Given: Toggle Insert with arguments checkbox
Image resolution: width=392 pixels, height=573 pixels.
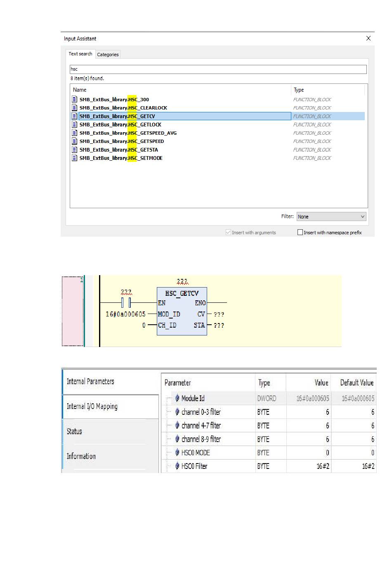Looking at the screenshot, I should [x=228, y=233].
